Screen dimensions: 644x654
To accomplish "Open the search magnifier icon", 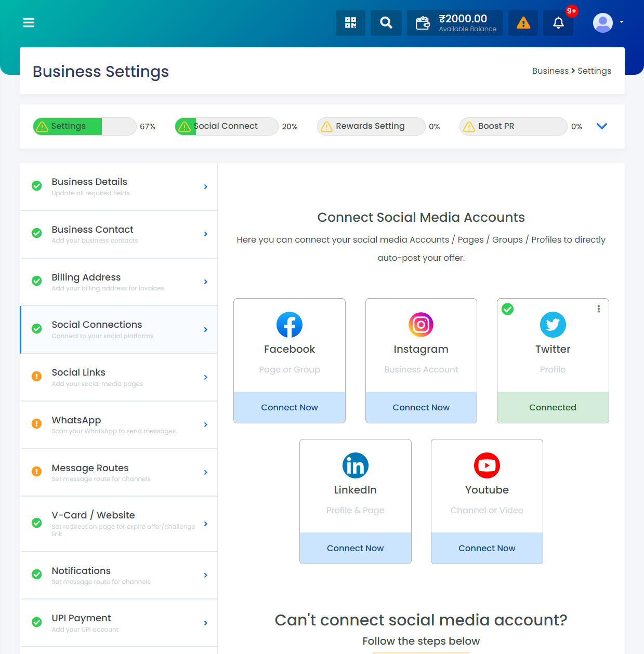I will [386, 23].
